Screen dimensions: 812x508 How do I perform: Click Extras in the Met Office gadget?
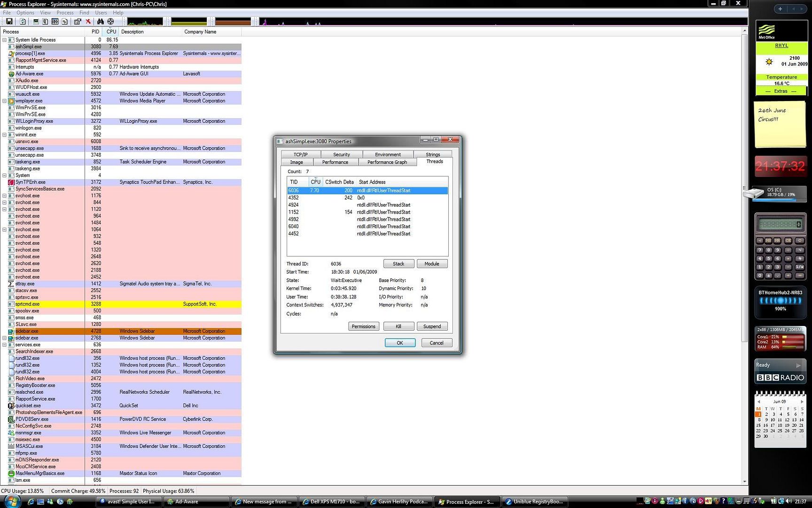[x=781, y=91]
